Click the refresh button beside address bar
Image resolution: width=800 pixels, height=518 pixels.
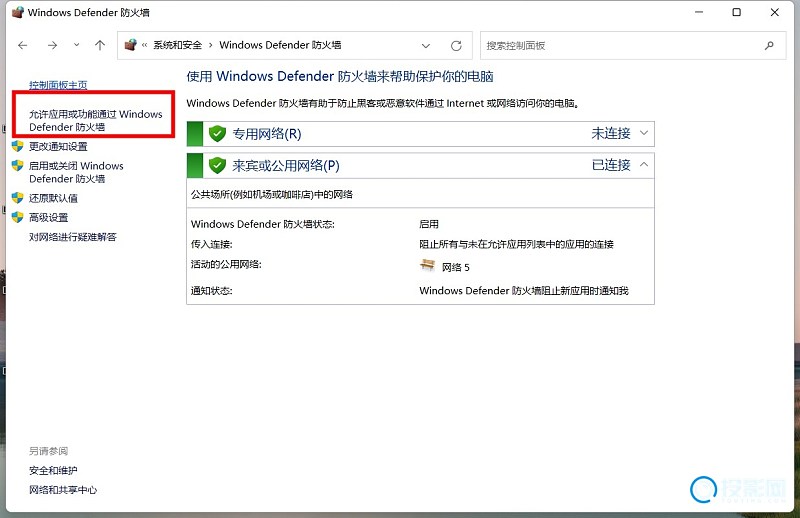[x=456, y=45]
